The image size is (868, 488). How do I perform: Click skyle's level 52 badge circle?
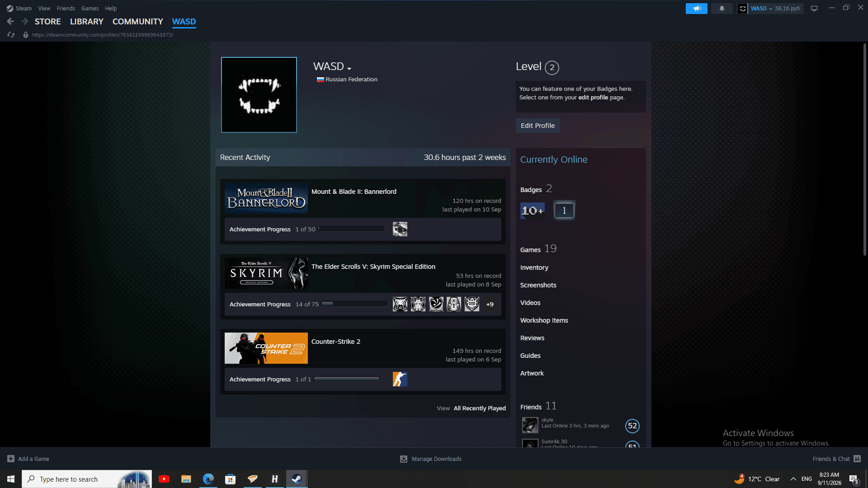pos(632,426)
